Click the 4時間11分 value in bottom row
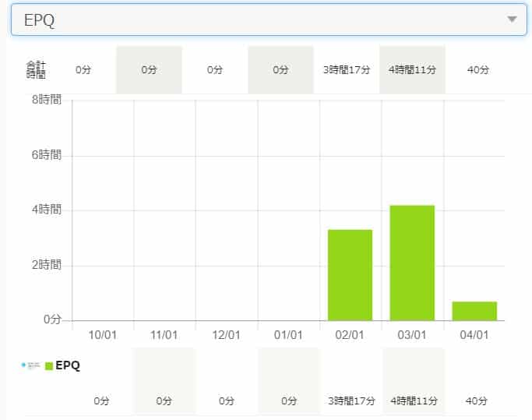 (x=412, y=401)
